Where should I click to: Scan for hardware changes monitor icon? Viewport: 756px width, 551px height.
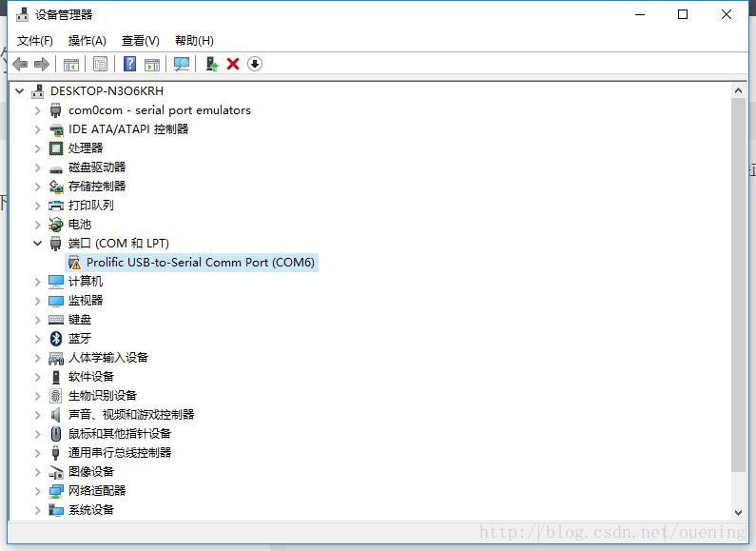tap(182, 64)
